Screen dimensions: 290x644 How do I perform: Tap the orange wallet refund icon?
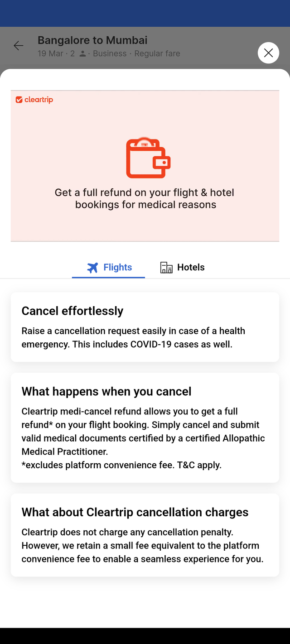pyautogui.click(x=148, y=158)
